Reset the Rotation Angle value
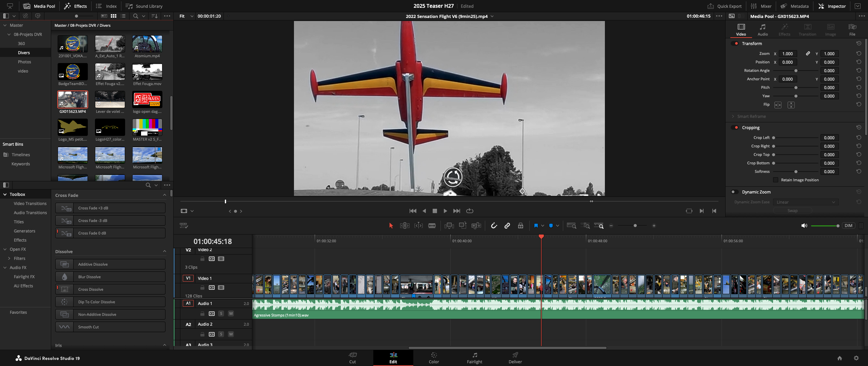The image size is (868, 366). [859, 70]
